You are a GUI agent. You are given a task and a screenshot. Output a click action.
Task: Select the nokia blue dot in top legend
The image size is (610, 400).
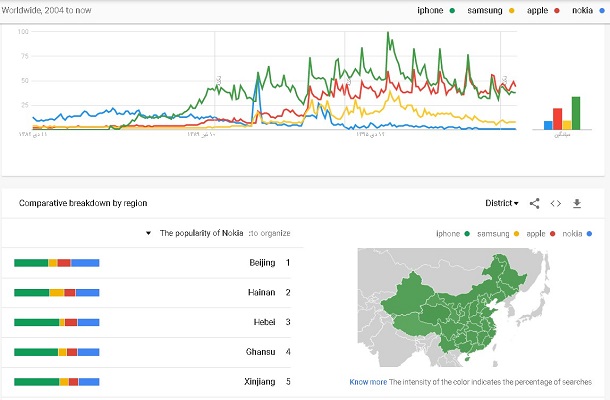click(602, 11)
